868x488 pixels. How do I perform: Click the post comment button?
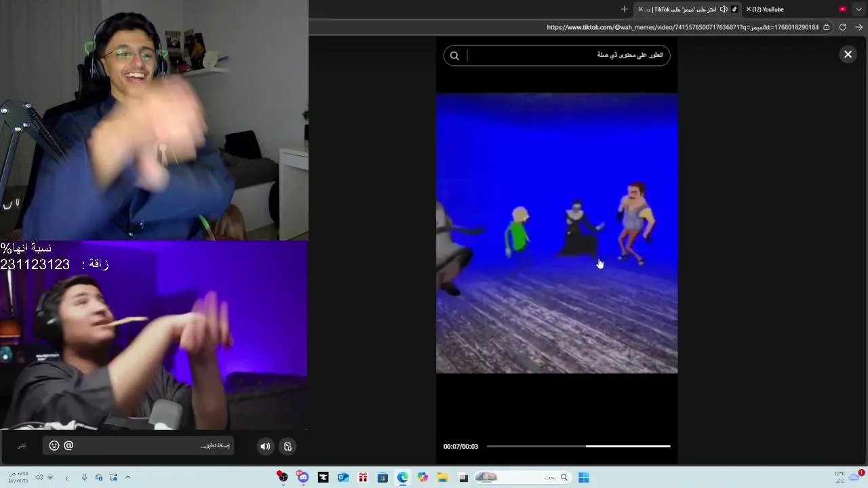click(22, 445)
